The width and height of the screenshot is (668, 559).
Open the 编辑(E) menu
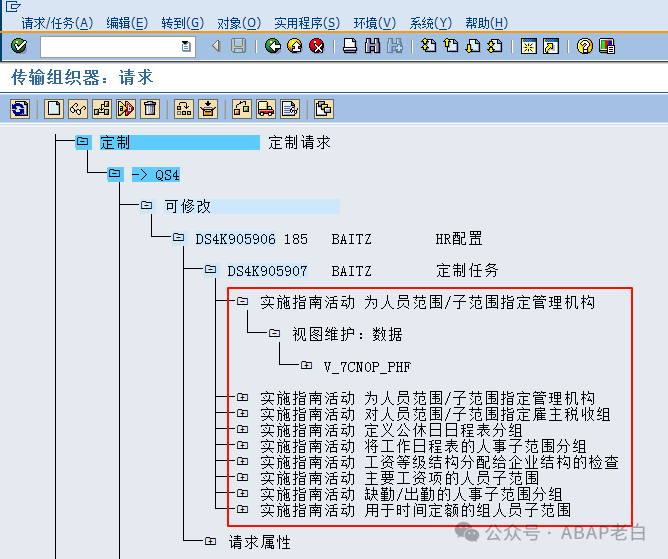(127, 23)
